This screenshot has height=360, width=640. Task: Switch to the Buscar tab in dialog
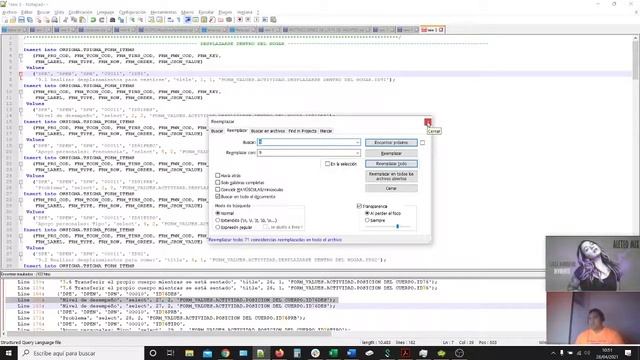(217, 131)
